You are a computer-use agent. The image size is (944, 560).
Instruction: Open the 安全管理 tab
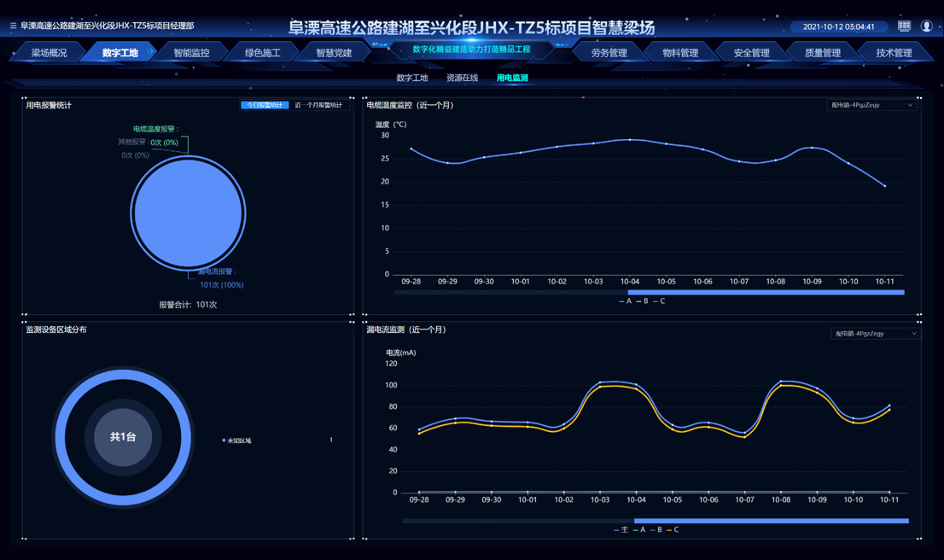point(751,53)
